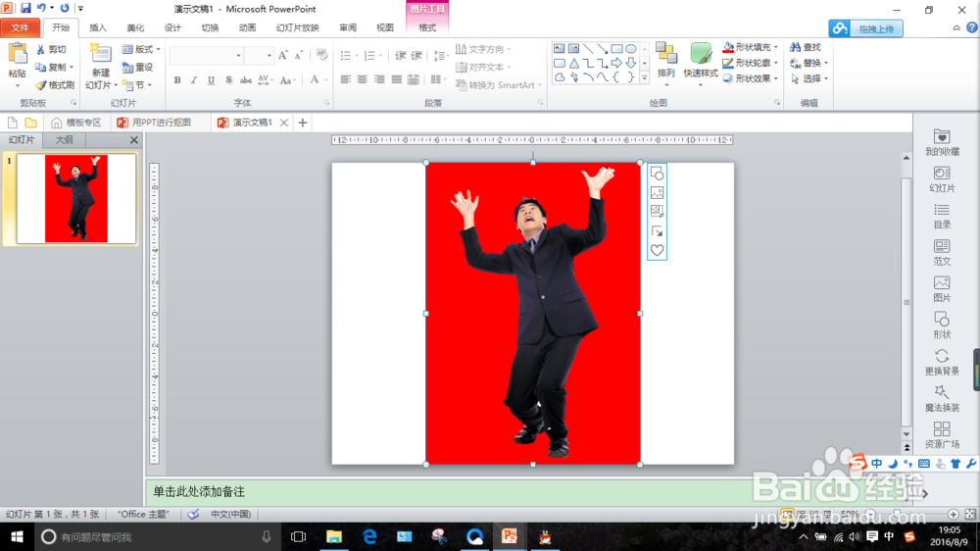The width and height of the screenshot is (980, 551).
Task: Toggle Strikethrough formatting
Action: (246, 80)
